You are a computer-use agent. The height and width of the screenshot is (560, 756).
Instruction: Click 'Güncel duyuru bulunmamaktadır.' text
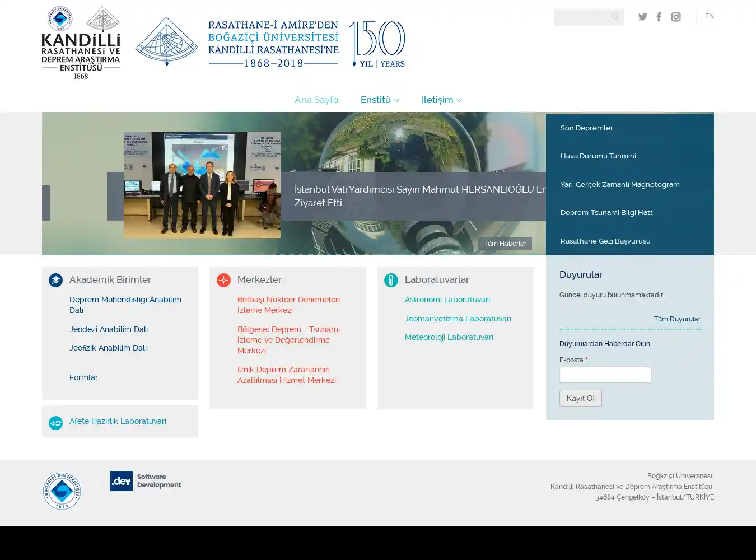612,295
